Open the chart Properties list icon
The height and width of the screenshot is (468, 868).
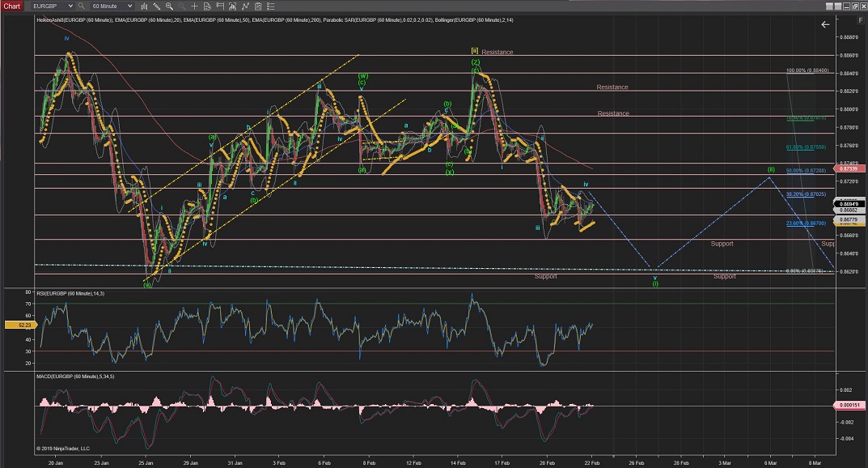(x=271, y=6)
